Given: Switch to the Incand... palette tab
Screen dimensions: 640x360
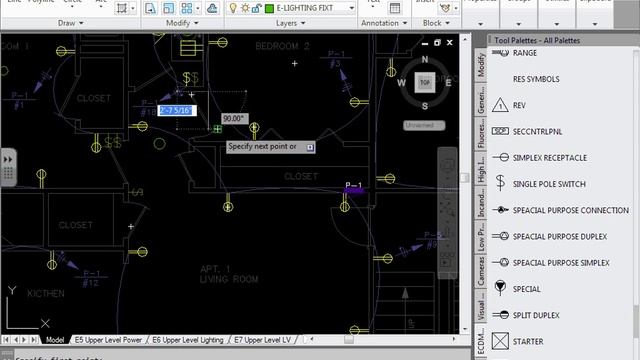Looking at the screenshot, I should coord(481,203).
